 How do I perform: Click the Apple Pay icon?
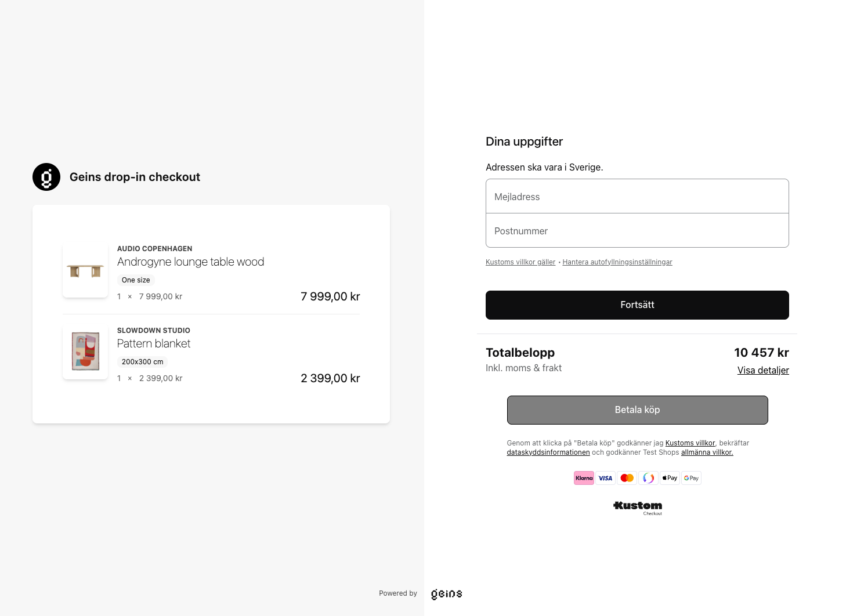point(670,478)
